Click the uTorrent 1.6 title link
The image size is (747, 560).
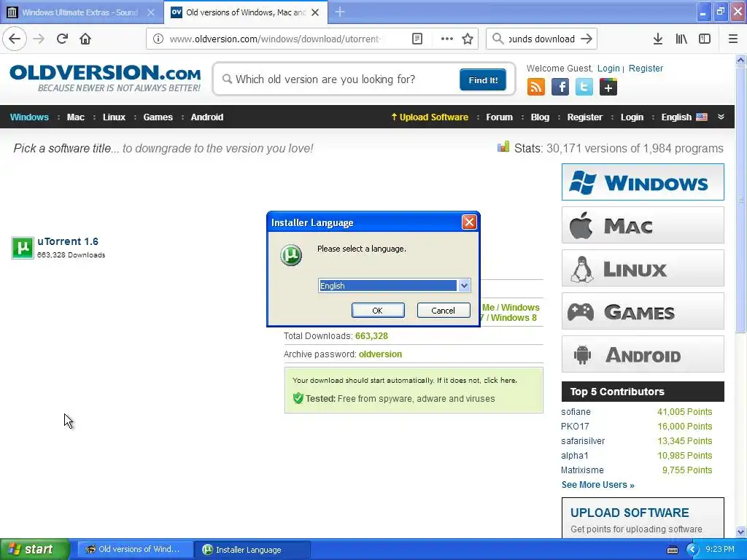click(x=68, y=241)
